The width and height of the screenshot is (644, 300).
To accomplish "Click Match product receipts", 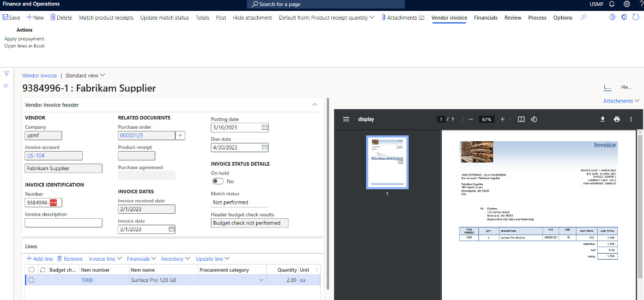I will (106, 17).
